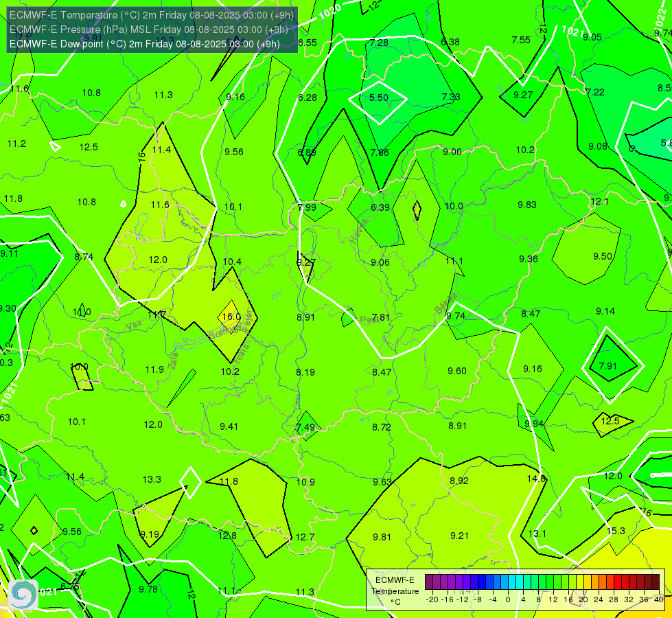Click the Békés county label
The width and height of the screenshot is (672, 618).
coord(445,304)
